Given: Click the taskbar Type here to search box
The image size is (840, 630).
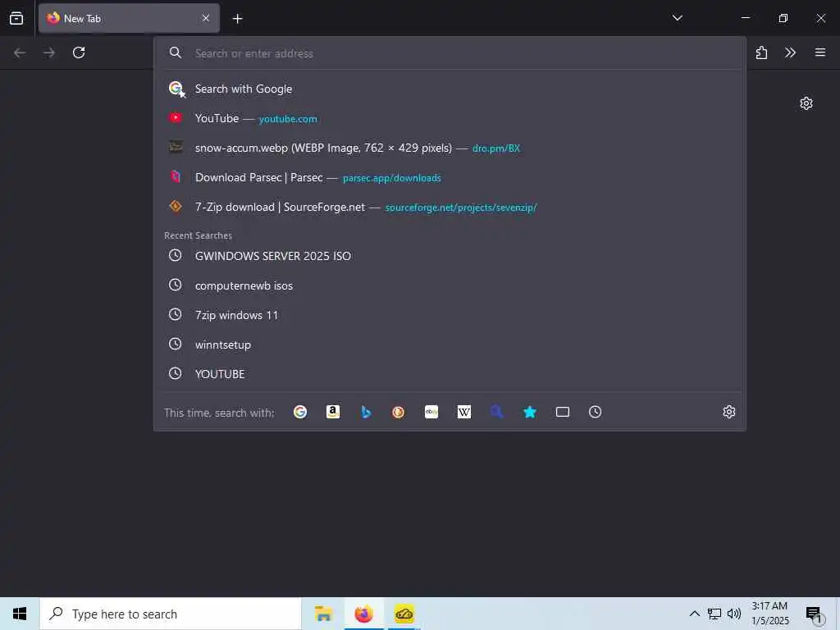Looking at the screenshot, I should [171, 614].
